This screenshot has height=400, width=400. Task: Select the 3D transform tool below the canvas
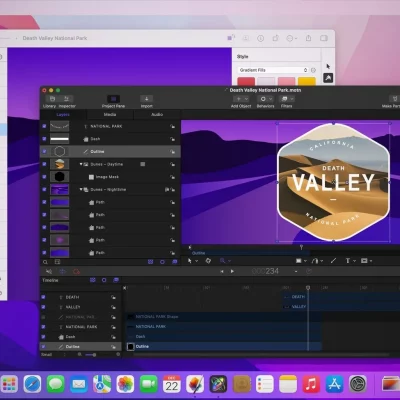208,261
